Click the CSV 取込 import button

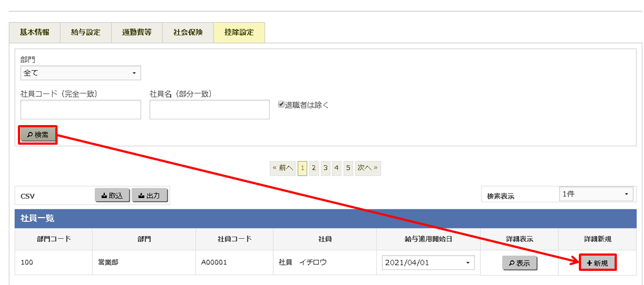(112, 196)
